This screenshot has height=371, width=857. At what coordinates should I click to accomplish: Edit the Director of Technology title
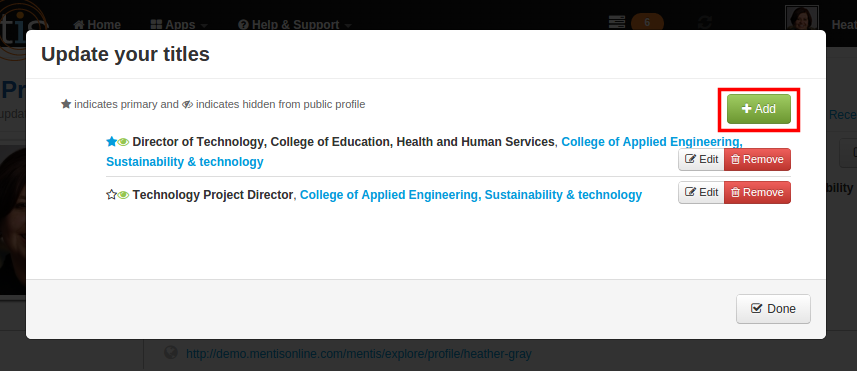701,160
